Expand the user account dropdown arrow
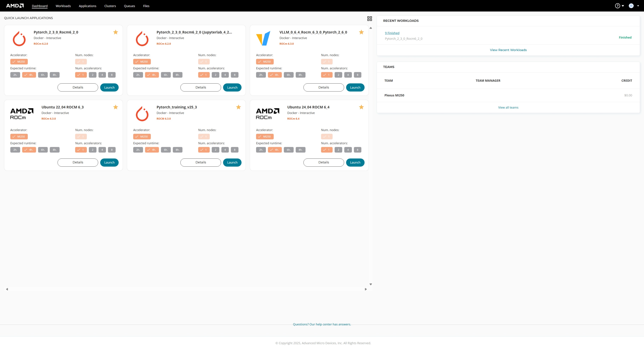The height and width of the screenshot is (350, 644). 638,6
